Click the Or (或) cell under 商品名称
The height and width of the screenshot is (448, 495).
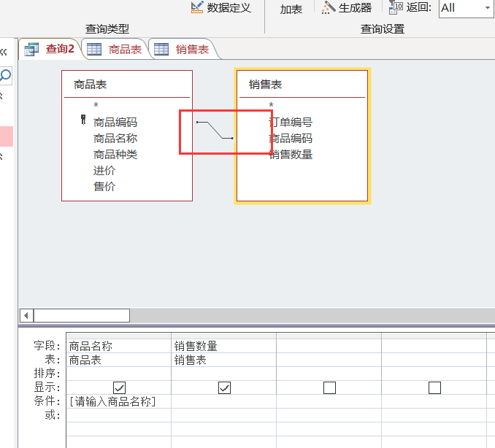pos(119,415)
